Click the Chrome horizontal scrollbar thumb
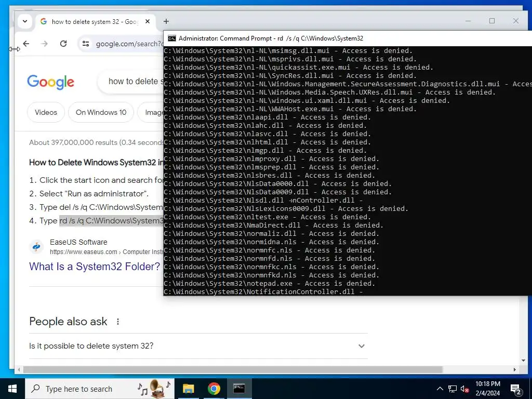 click(234, 369)
